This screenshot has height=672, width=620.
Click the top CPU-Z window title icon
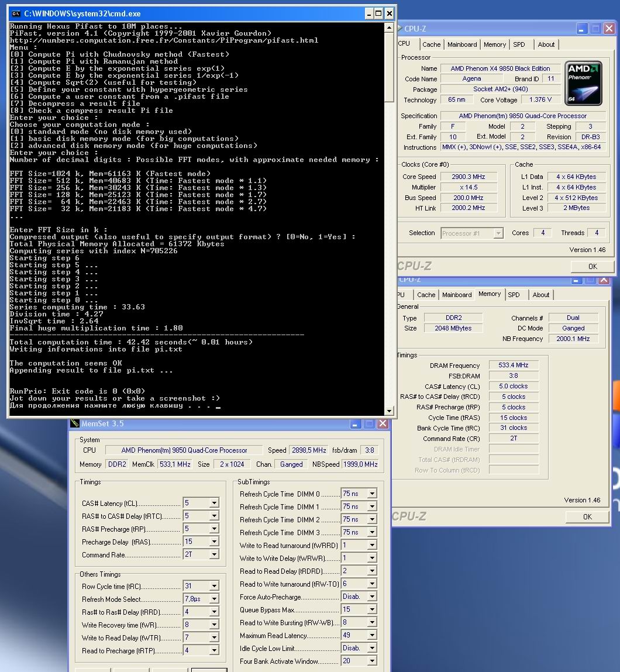(399, 29)
